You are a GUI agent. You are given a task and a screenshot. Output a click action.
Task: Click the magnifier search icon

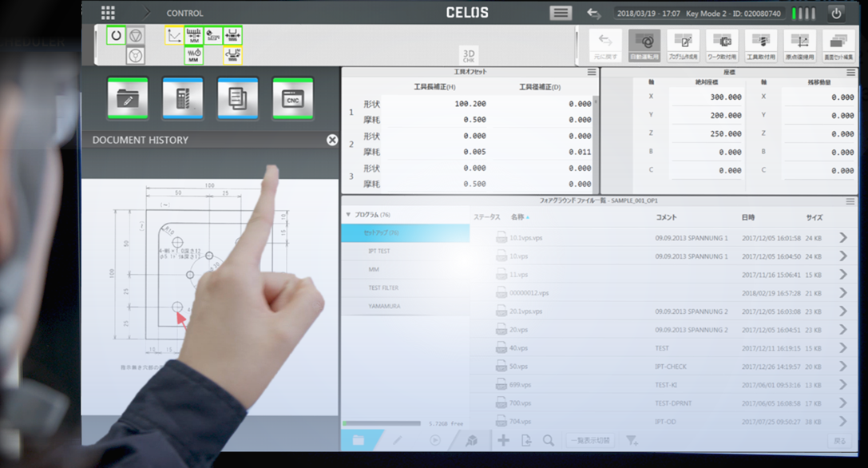pyautogui.click(x=548, y=440)
